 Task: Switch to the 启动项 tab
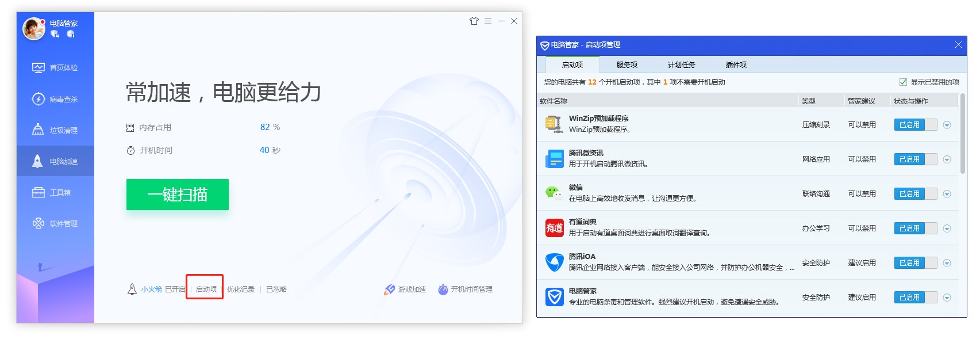(572, 64)
